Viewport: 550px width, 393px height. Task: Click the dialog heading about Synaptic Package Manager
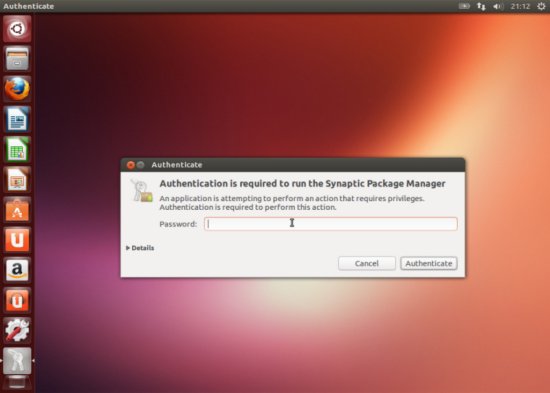(302, 184)
